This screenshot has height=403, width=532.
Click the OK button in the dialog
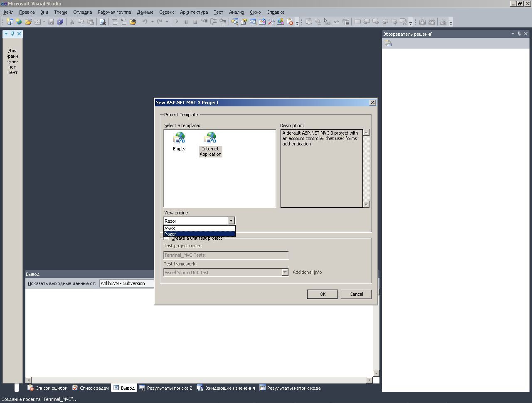pyautogui.click(x=323, y=294)
